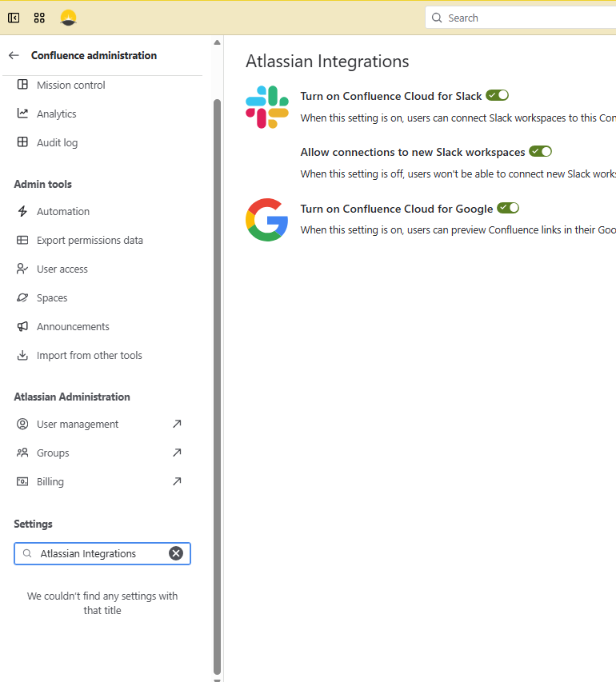The height and width of the screenshot is (682, 616).
Task: Click the sidebar scroll up arrow
Action: point(218,42)
